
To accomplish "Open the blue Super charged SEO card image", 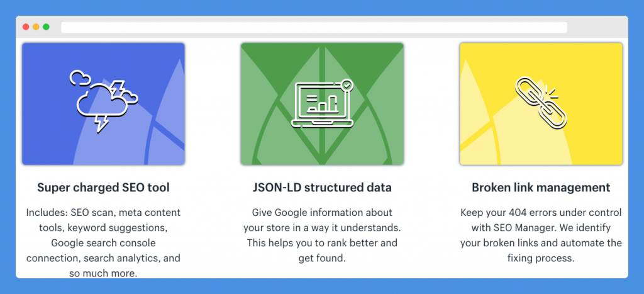I will [104, 104].
